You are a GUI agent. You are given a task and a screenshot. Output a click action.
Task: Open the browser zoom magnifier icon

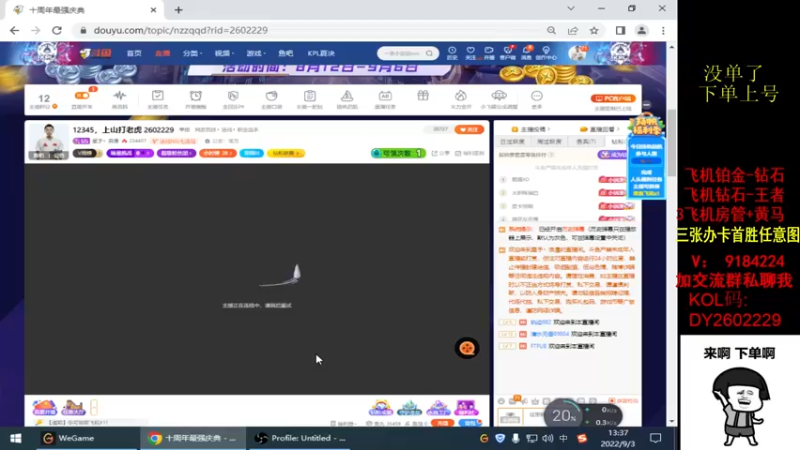click(551, 31)
